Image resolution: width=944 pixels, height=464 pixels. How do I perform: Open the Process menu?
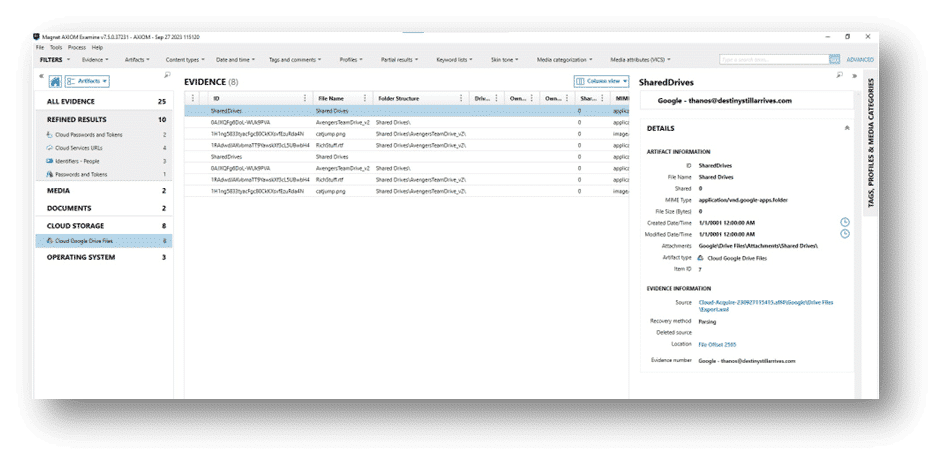(76, 48)
